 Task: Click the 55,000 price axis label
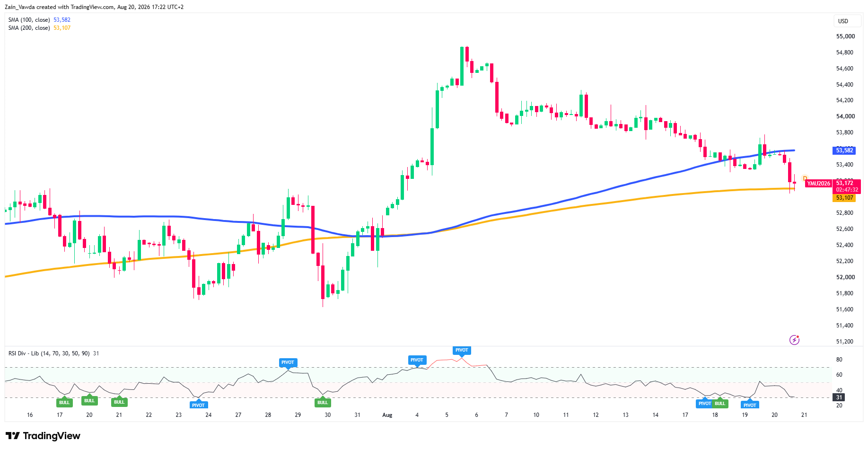(845, 36)
